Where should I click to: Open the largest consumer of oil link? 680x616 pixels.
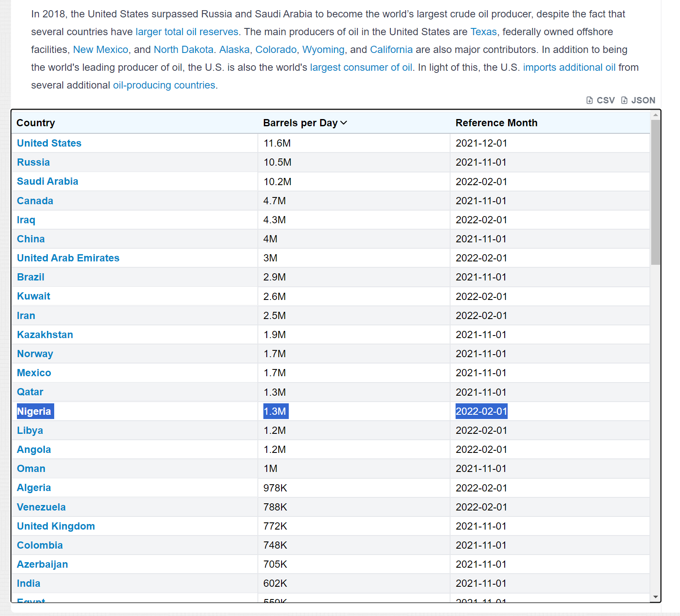coord(361,67)
